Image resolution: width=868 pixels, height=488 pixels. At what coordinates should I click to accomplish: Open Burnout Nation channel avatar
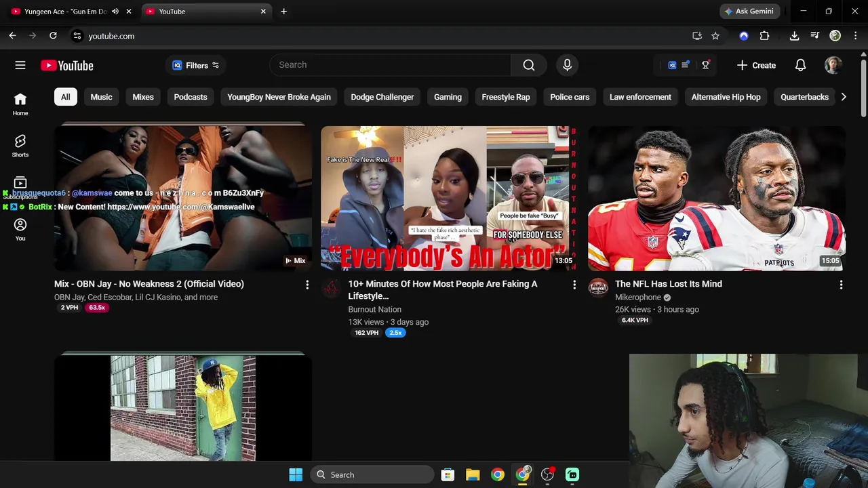(x=331, y=288)
